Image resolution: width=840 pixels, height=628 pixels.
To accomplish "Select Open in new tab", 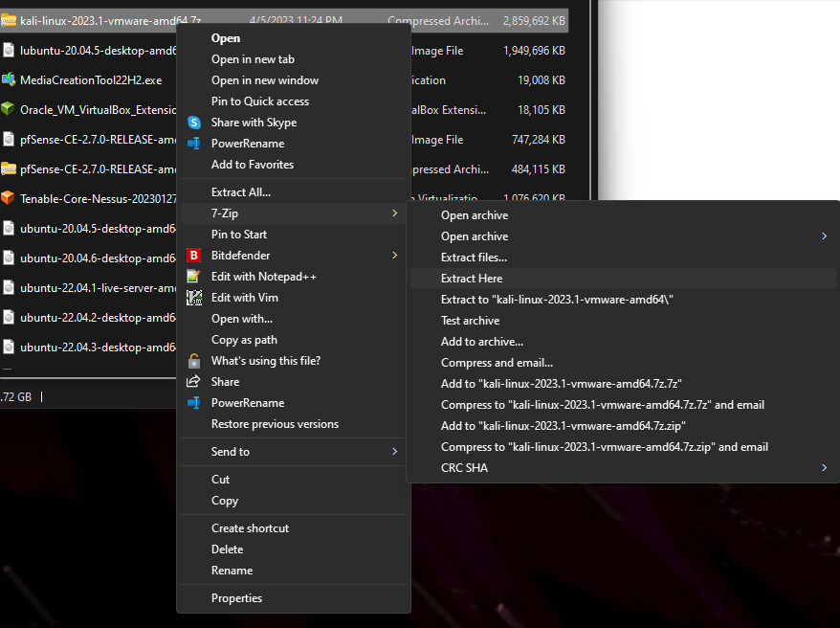I will point(253,59).
